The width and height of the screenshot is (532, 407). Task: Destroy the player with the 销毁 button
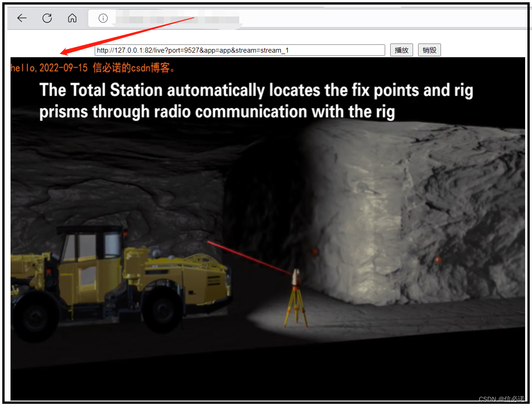click(429, 50)
